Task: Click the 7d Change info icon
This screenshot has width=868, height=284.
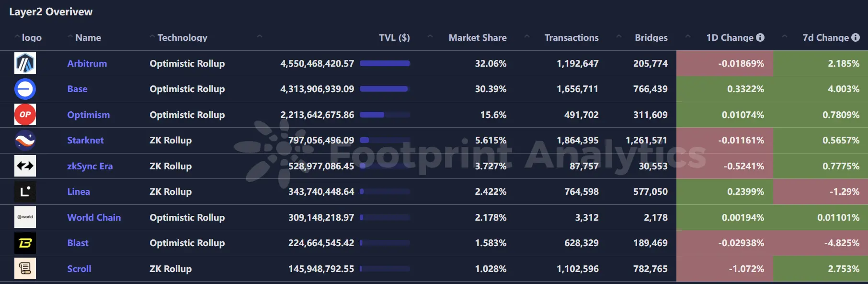Action: point(856,37)
